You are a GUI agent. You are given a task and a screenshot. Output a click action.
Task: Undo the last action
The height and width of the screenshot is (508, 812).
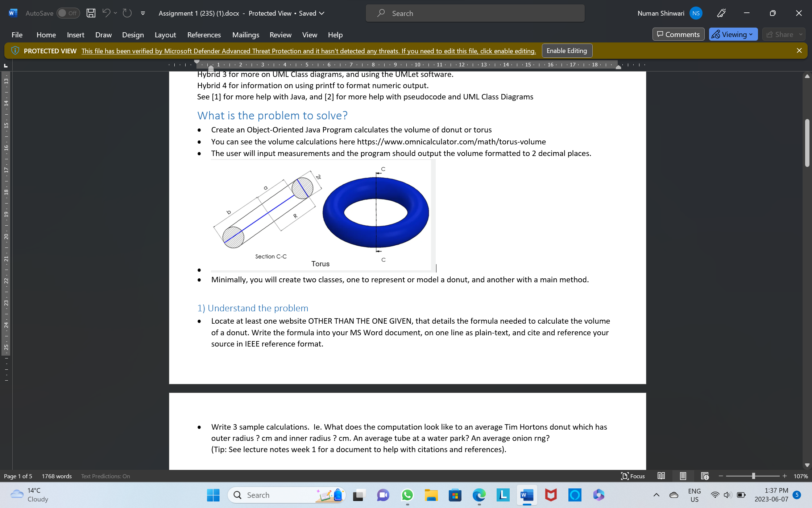pyautogui.click(x=105, y=13)
